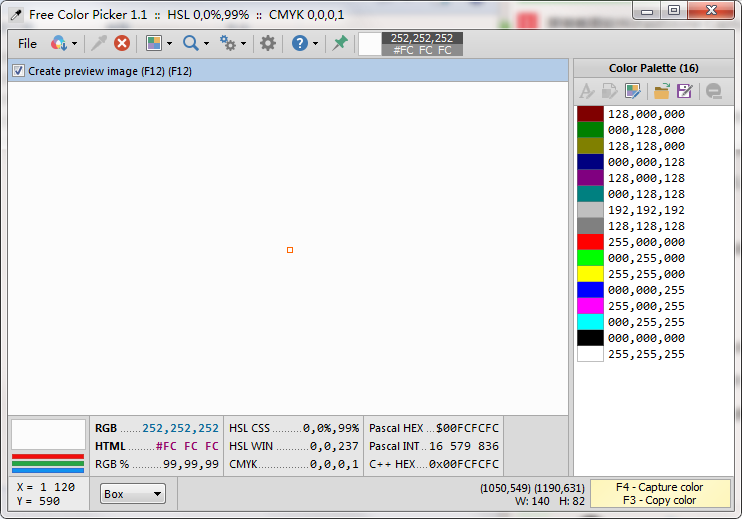This screenshot has width=742, height=519.
Task: Click the blue double-gear icon
Action: pyautogui.click(x=228, y=44)
